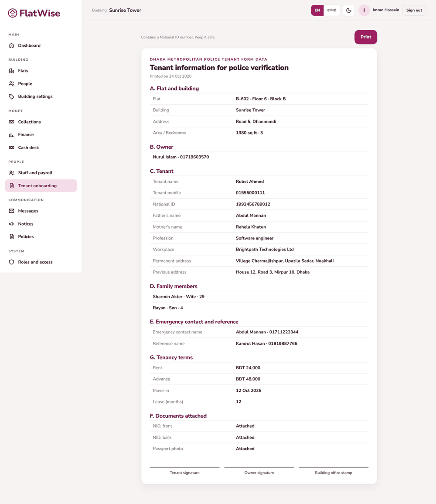
Task: Click the Tenant signature line label
Action: (184, 473)
